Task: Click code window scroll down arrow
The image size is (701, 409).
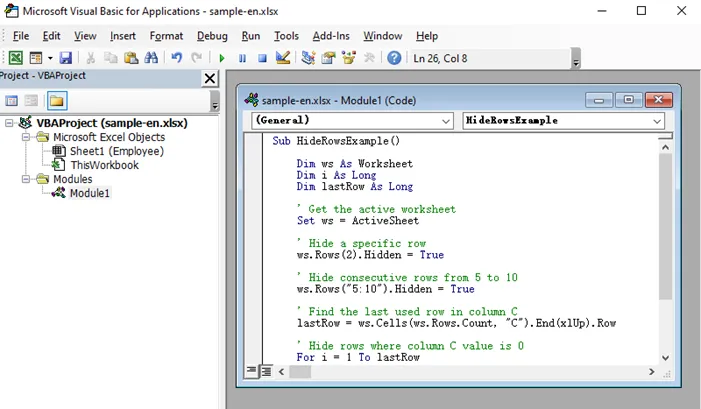Action: [665, 358]
